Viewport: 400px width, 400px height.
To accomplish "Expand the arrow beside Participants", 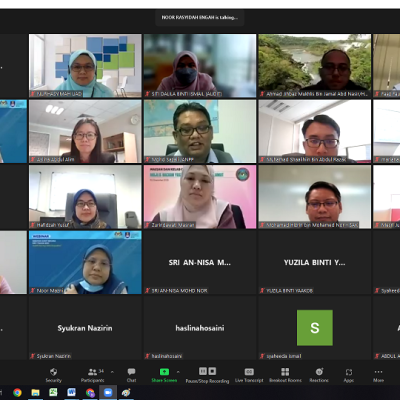I will click(112, 372).
